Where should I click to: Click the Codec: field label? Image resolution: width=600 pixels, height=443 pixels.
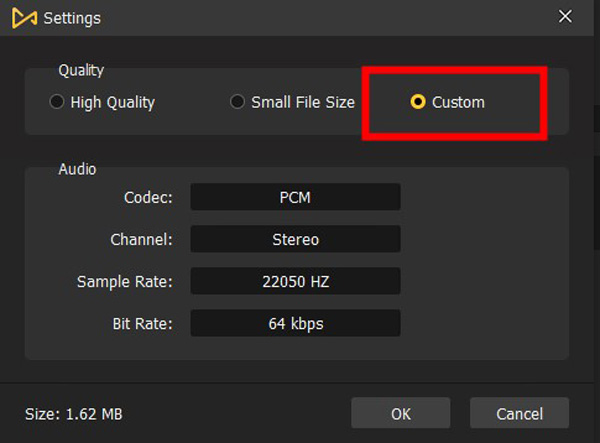(148, 197)
